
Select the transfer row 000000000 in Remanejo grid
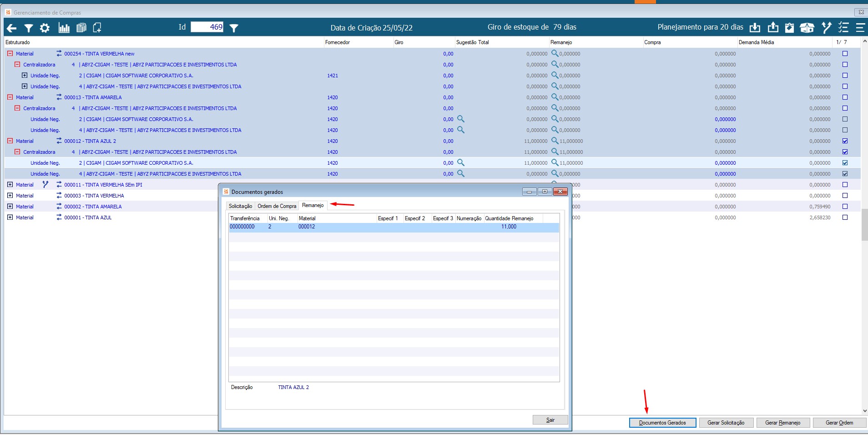(394, 227)
